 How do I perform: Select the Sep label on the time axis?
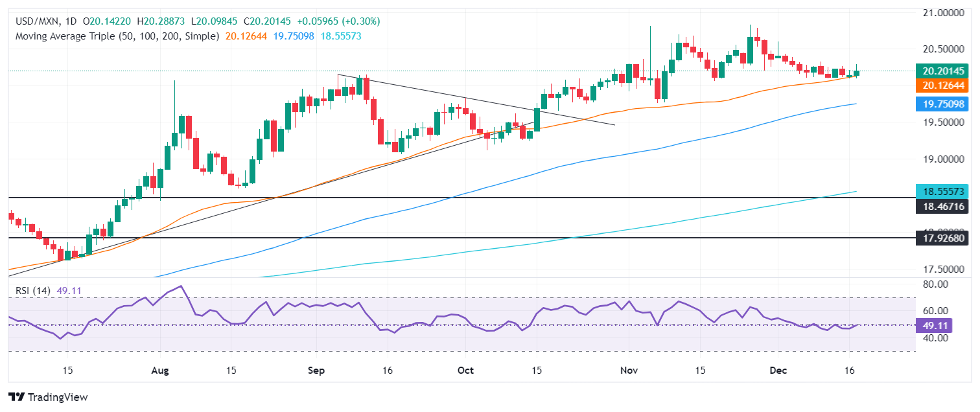[x=316, y=369]
